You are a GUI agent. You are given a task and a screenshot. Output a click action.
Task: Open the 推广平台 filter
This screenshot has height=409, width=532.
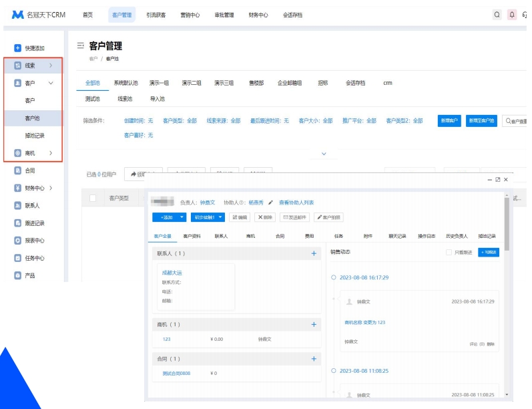click(359, 120)
